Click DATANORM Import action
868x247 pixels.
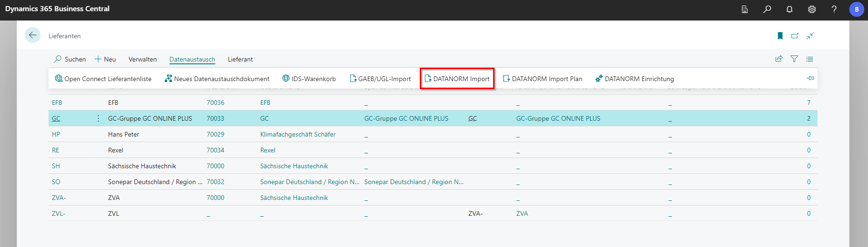pos(457,79)
